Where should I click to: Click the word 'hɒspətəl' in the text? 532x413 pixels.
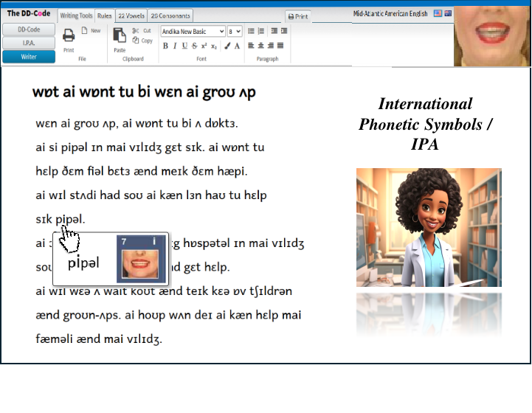point(207,243)
